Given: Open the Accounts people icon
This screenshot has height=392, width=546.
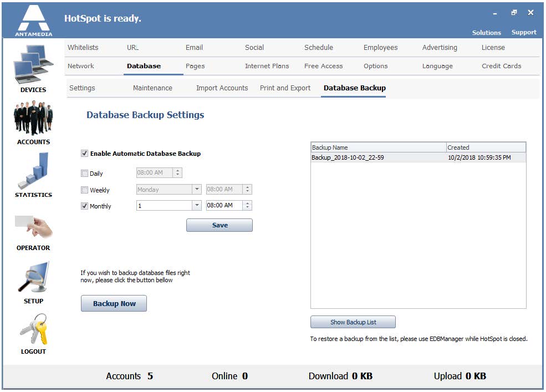Looking at the screenshot, I should point(33,118).
